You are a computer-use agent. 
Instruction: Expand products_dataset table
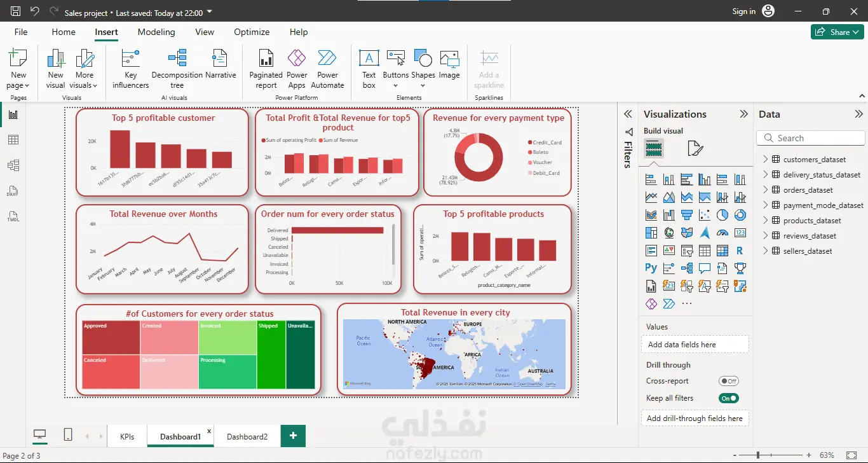[x=766, y=220]
